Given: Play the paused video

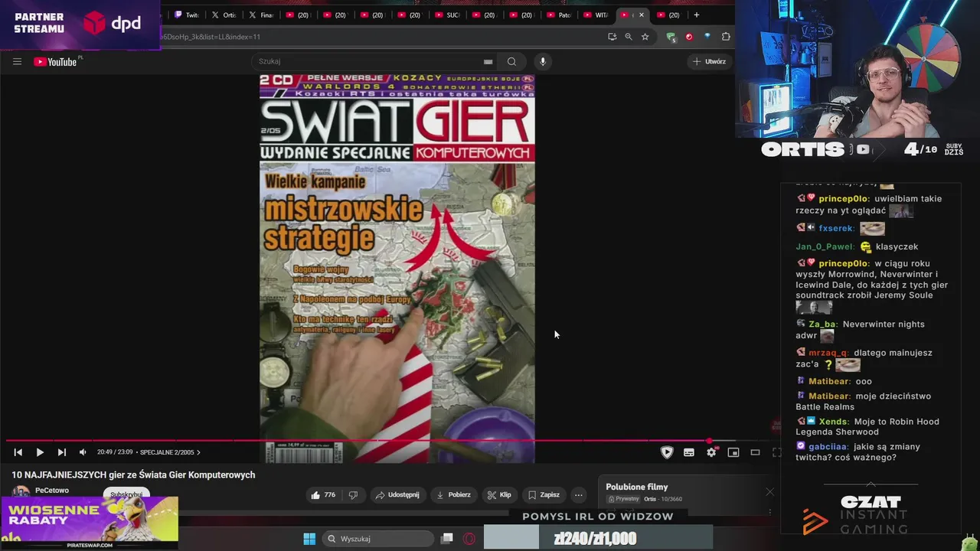Looking at the screenshot, I should [40, 452].
